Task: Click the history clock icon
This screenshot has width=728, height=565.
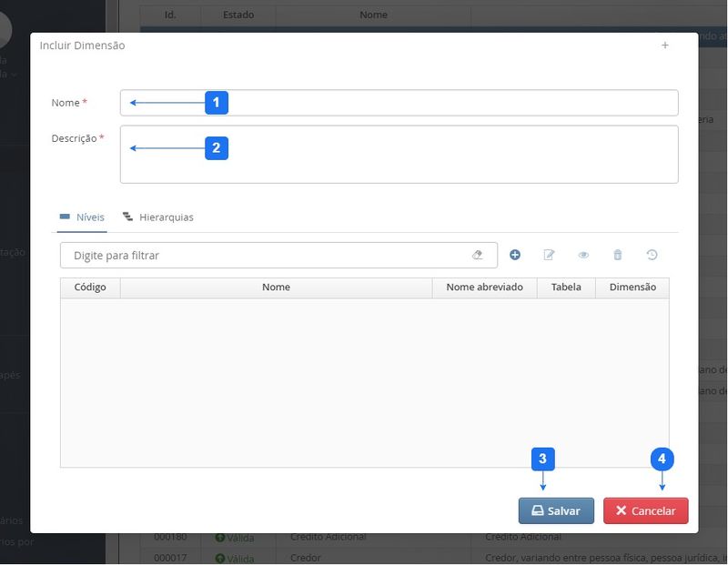Action: click(x=652, y=255)
